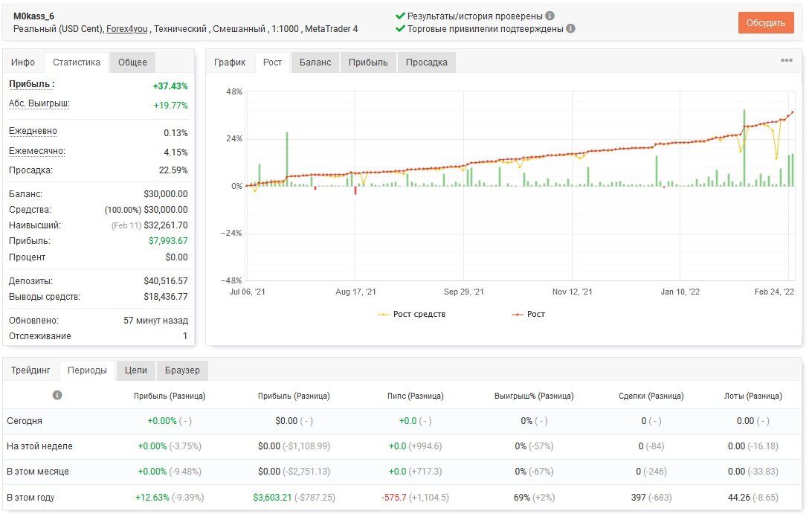The image size is (812, 514).
Task: Select the Периоды tab
Action: [x=87, y=370]
